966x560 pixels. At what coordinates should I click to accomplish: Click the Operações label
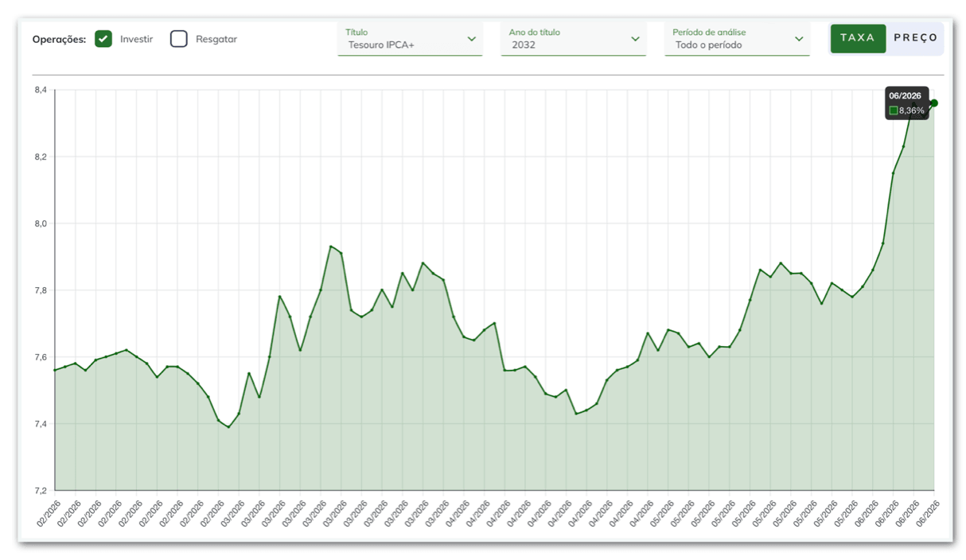[59, 39]
